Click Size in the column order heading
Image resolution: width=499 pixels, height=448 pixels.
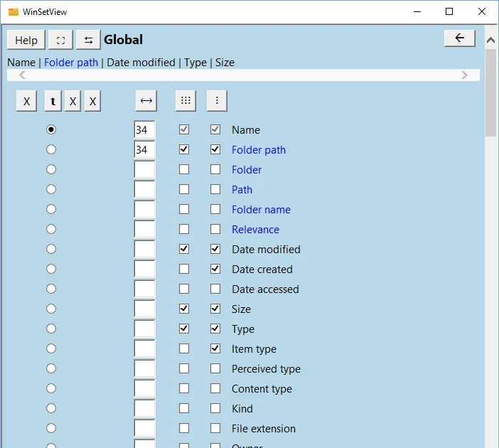[x=225, y=63]
